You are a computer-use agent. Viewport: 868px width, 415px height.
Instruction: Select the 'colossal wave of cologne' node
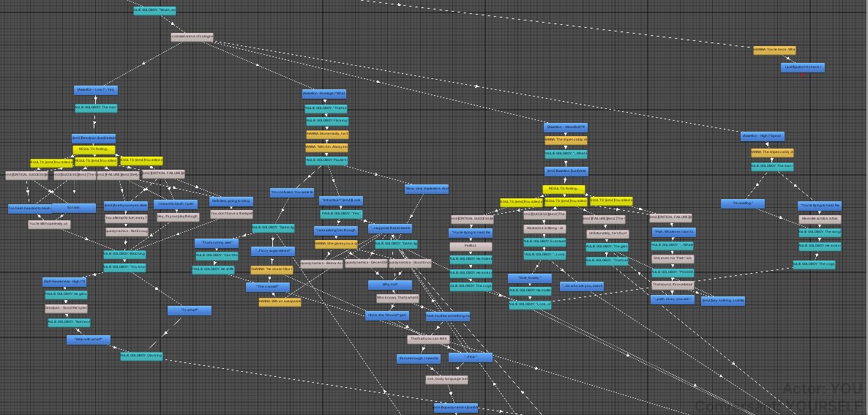click(192, 37)
